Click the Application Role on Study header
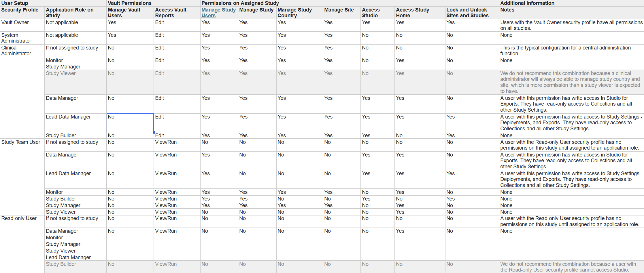The height and width of the screenshot is (273, 644). [x=70, y=13]
